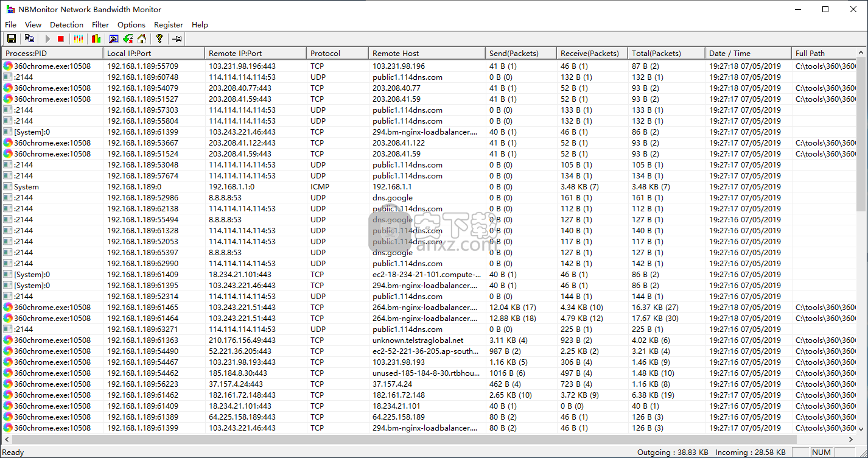This screenshot has width=868, height=458.
Task: Click the house Home page icon
Action: (142, 39)
